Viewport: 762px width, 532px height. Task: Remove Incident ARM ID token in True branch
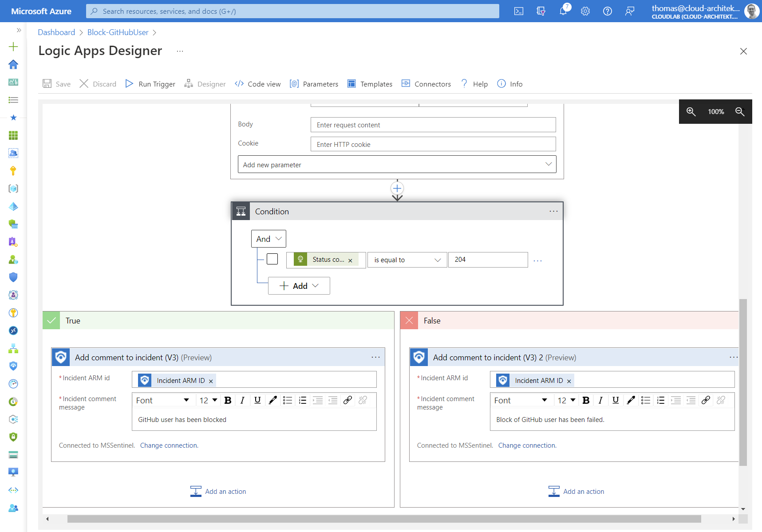pyautogui.click(x=211, y=381)
